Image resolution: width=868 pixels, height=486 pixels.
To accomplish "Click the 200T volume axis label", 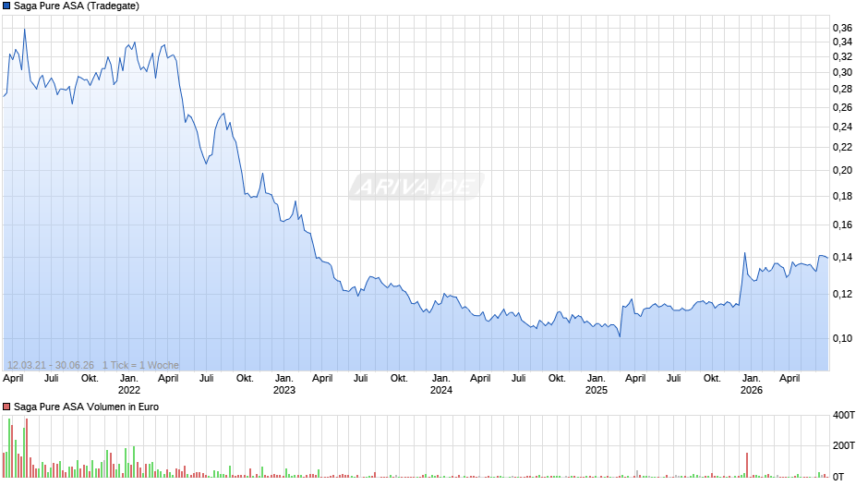I will [844, 445].
